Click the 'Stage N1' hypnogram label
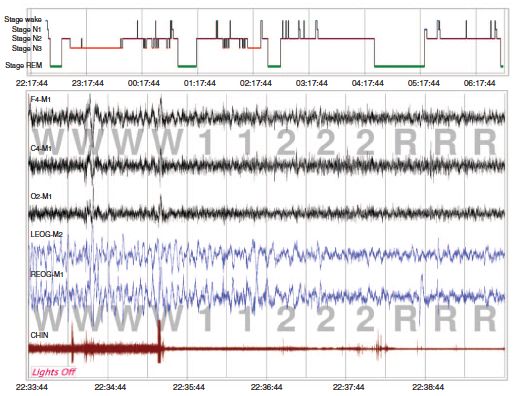 27,29
